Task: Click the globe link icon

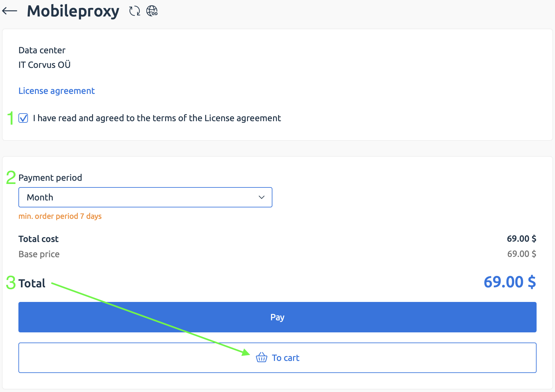Action: [152, 11]
